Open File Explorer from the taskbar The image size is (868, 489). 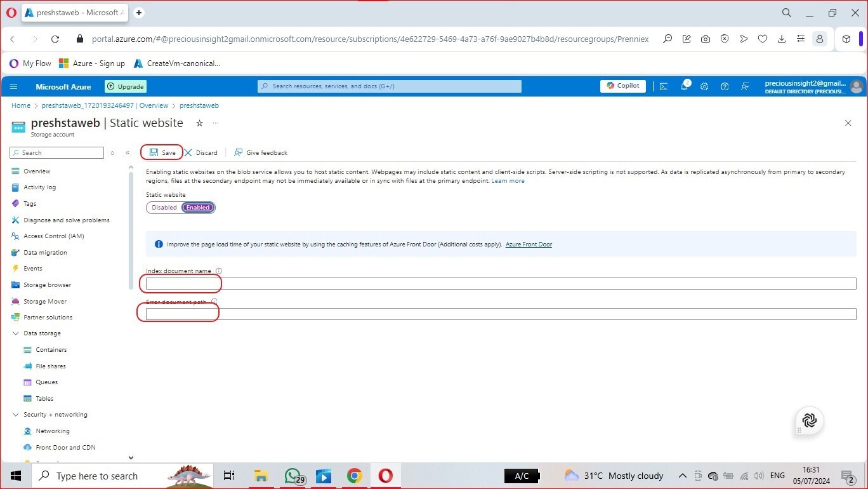261,476
